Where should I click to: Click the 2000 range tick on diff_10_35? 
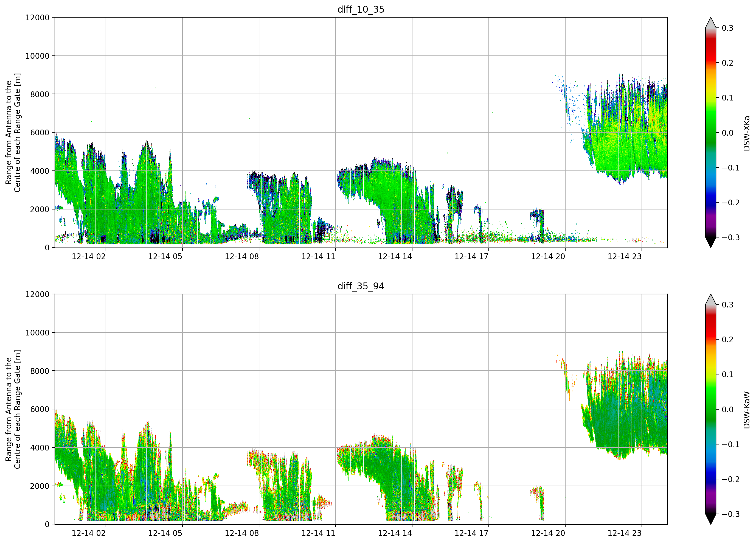point(40,209)
